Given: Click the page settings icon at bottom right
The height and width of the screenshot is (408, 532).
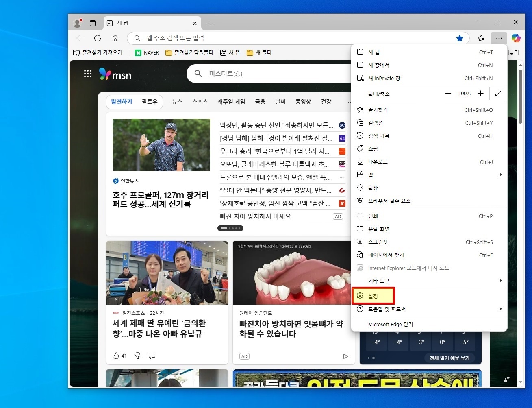Looking at the screenshot, I should (506, 380).
